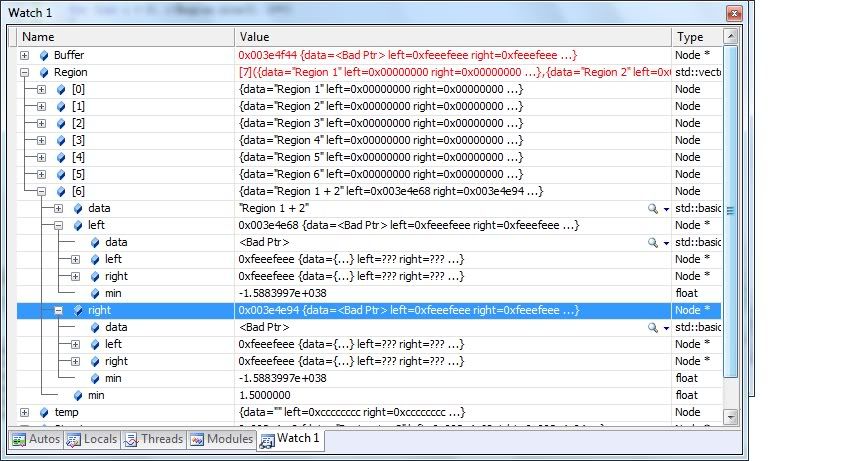The width and height of the screenshot is (853, 461).
Task: Expand the temp variable
Action: [24, 412]
